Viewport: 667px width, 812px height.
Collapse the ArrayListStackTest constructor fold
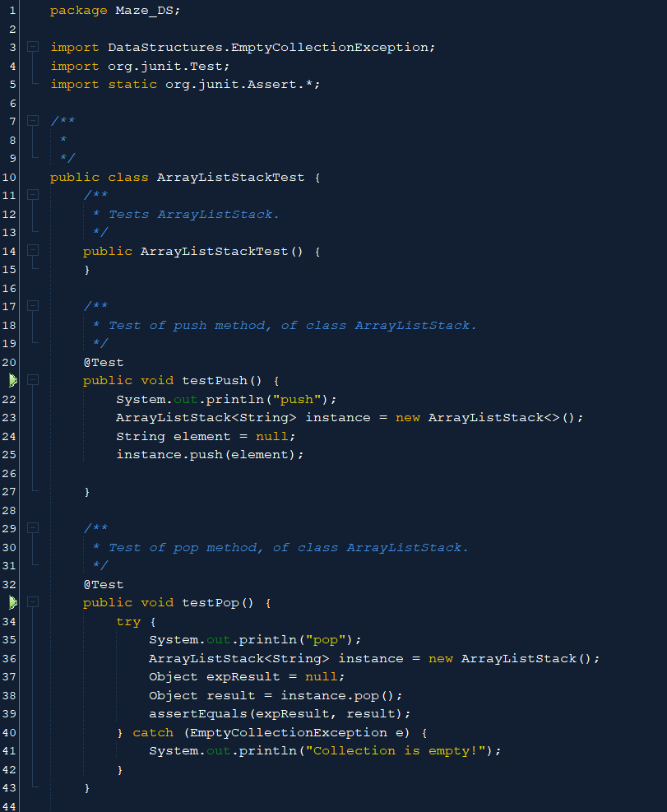(x=31, y=250)
